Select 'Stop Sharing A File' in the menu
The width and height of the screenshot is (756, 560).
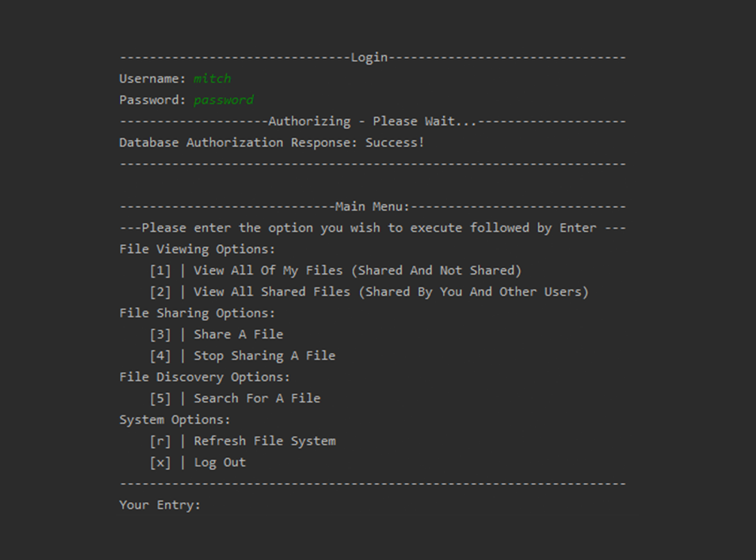click(x=264, y=356)
